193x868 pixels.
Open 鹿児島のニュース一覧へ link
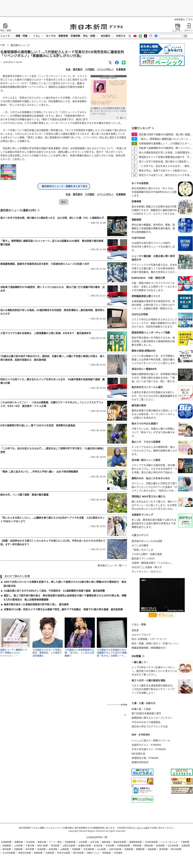tap(112, 565)
